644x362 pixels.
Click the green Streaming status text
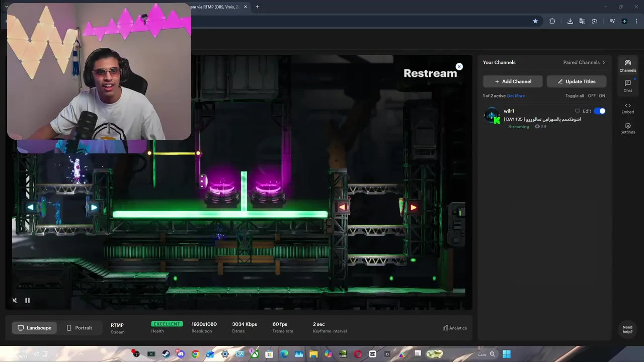[518, 127]
